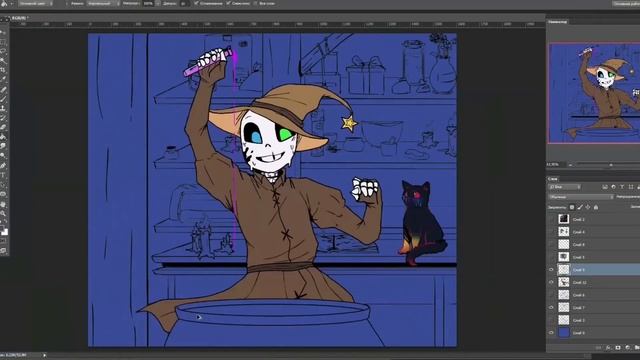Select the Hand tool
640x360 pixels.
point(3,204)
